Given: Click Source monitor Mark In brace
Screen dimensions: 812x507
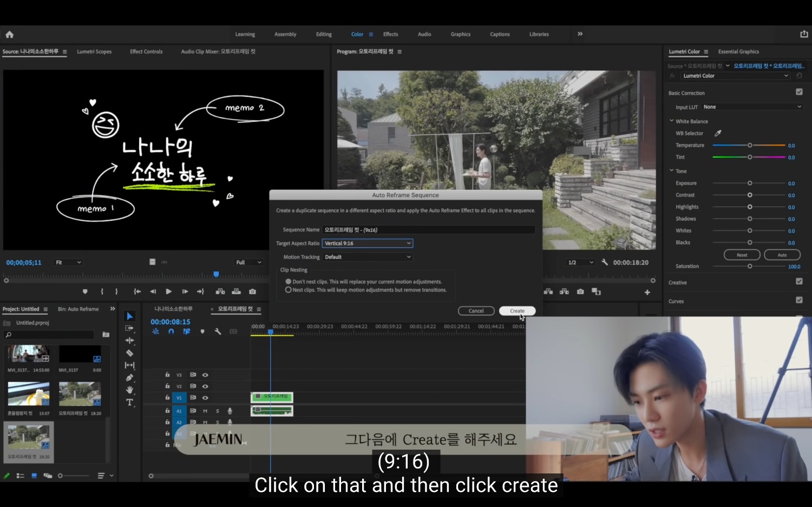Looking at the screenshot, I should click(102, 292).
